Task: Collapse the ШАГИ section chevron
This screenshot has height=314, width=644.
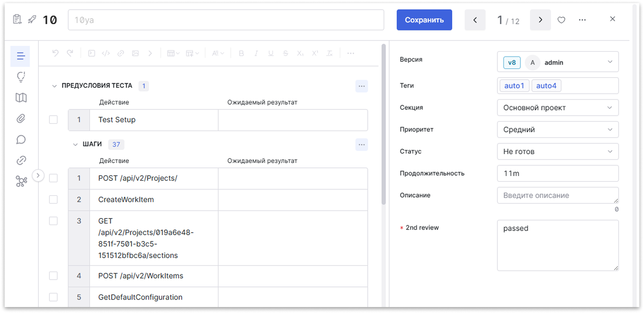Action: coord(75,144)
